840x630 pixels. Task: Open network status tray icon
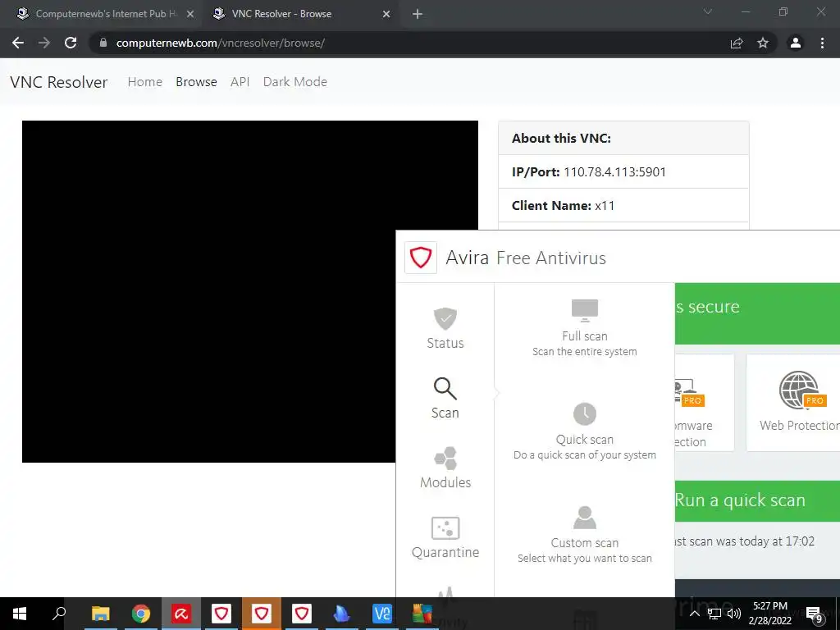pos(714,614)
